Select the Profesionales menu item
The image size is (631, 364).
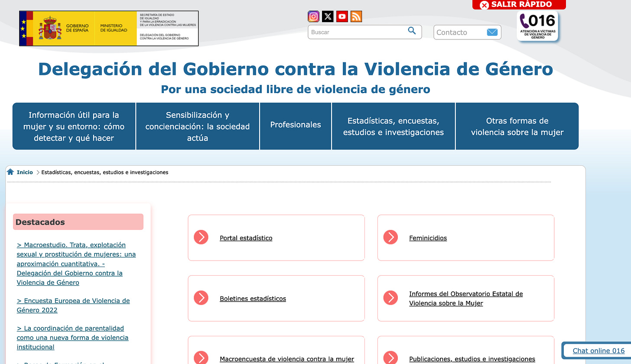tap(296, 126)
